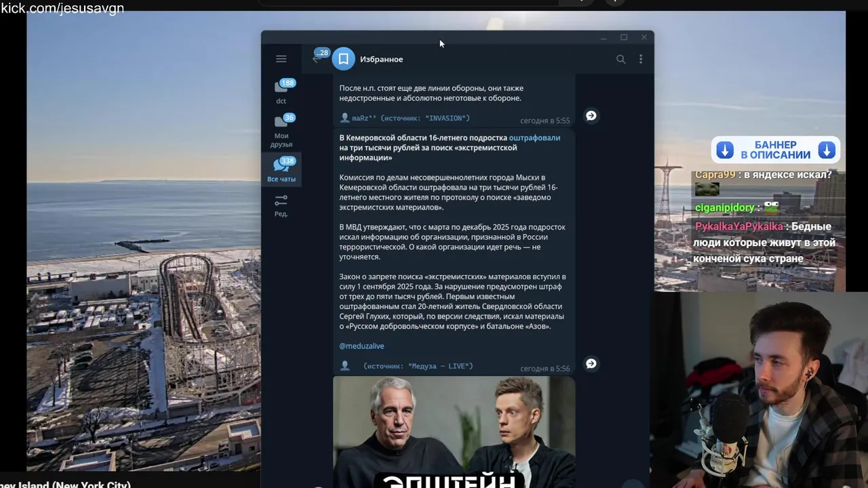This screenshot has height=488, width=868.
Task: Open the Telegram hamburger menu
Action: coord(281,59)
